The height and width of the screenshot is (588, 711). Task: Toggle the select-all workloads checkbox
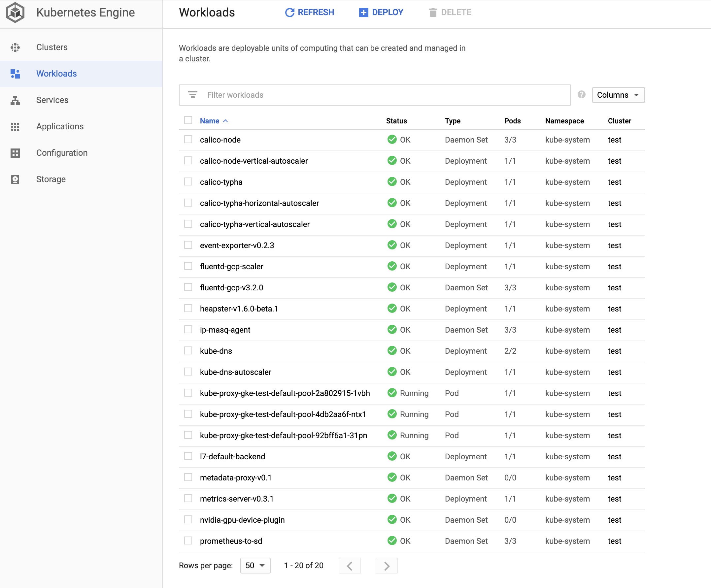[188, 120]
